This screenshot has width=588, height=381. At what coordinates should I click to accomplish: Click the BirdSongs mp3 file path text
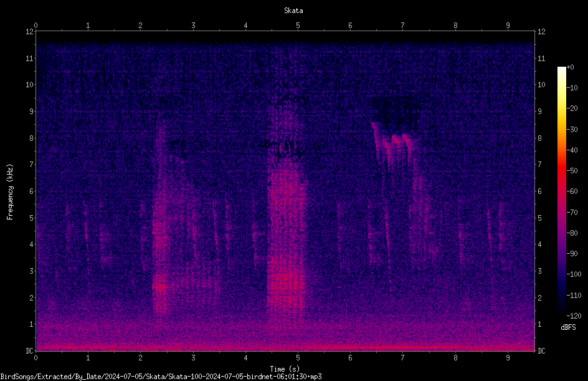[161, 377]
